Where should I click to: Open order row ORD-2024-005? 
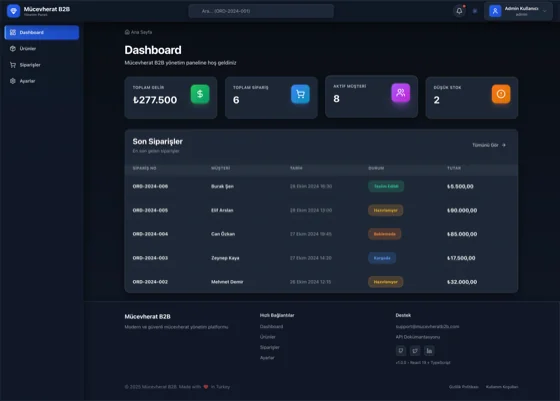pyautogui.click(x=321, y=210)
